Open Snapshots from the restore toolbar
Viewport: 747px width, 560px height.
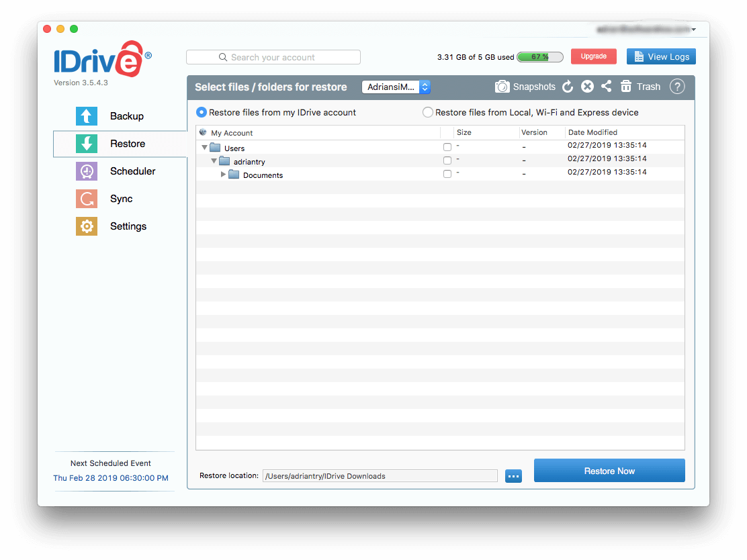(525, 87)
